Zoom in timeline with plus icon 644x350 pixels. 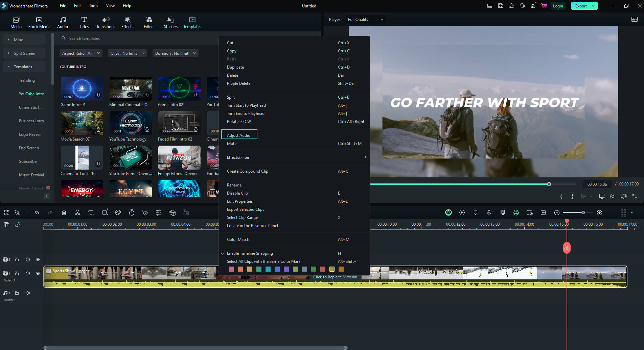[600, 212]
